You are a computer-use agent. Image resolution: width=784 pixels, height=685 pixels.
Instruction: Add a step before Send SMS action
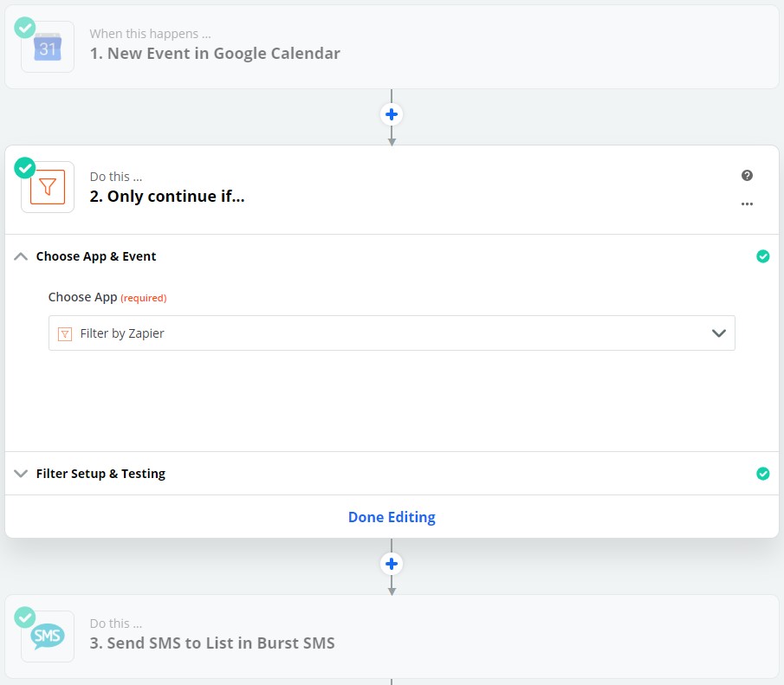[392, 564]
